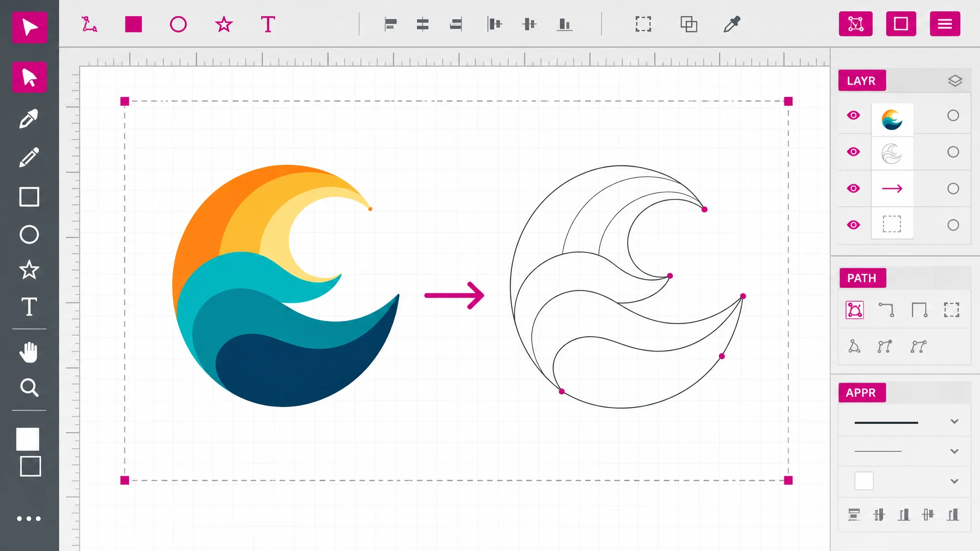980x551 pixels.
Task: Select the rectangle tool in left sidebar
Action: [29, 197]
